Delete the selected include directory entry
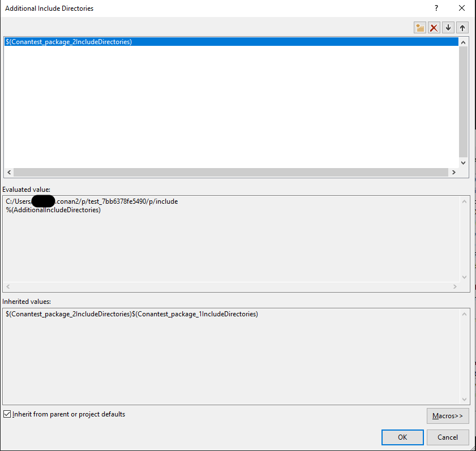 tap(434, 27)
